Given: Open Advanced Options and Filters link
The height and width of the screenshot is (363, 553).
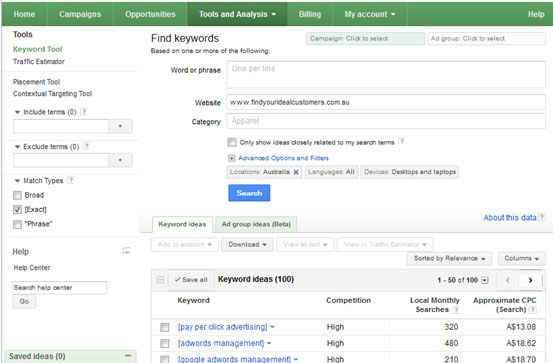Looking at the screenshot, I should pyautogui.click(x=283, y=158).
